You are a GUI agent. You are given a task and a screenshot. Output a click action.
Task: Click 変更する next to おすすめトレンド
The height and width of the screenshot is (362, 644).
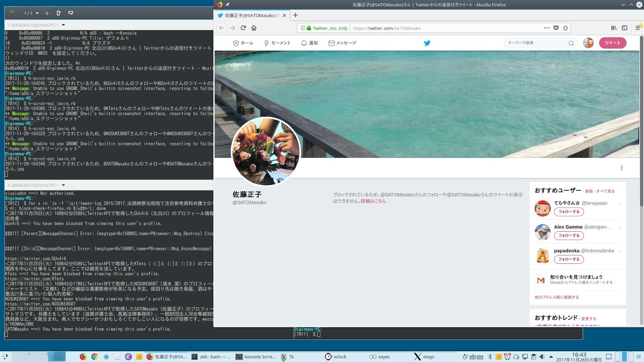tap(589, 319)
